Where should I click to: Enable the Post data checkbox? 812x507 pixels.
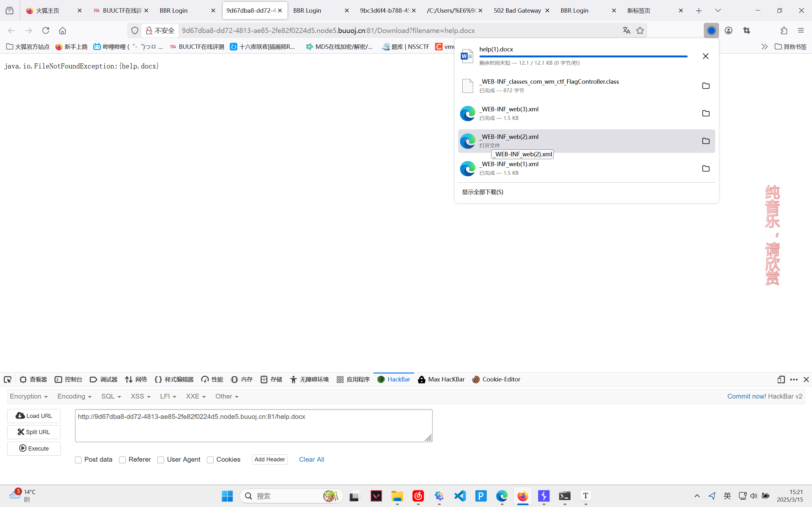pos(78,460)
